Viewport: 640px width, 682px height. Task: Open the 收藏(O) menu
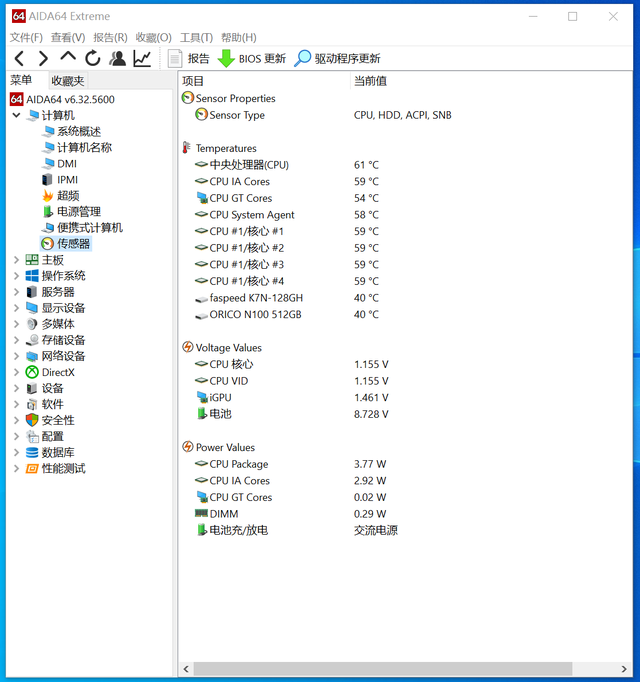click(154, 37)
